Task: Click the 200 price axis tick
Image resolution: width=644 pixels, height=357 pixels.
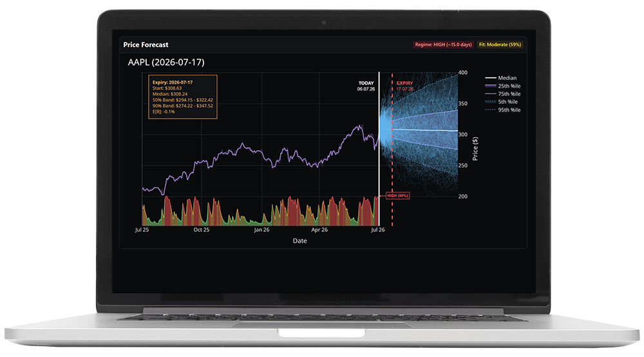Action: (463, 197)
